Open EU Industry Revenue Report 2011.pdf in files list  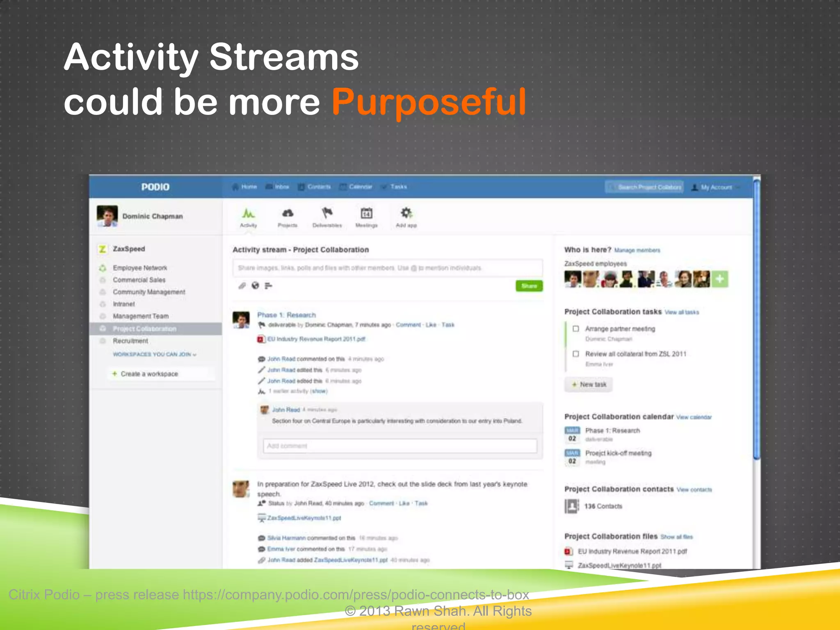click(x=632, y=552)
